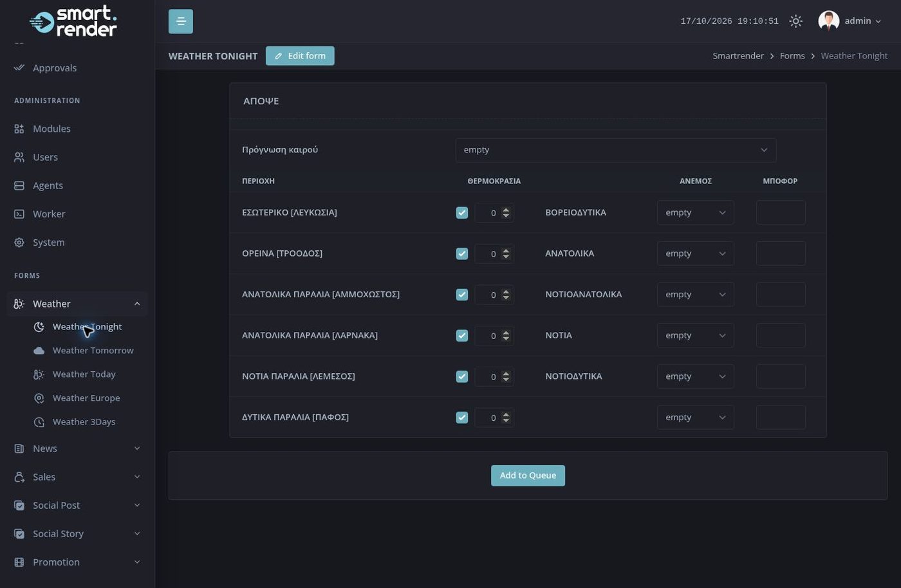Screen dimensions: 901x588
Task: Click the Worker terminal icon
Action: 19,214
